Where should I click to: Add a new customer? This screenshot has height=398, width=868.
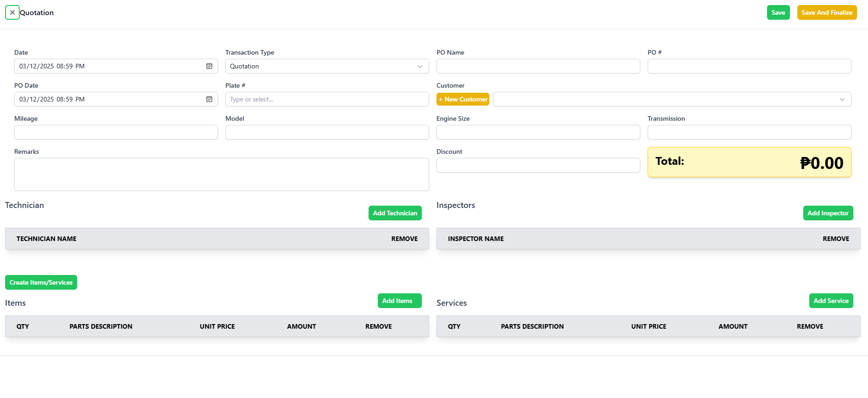tap(463, 99)
